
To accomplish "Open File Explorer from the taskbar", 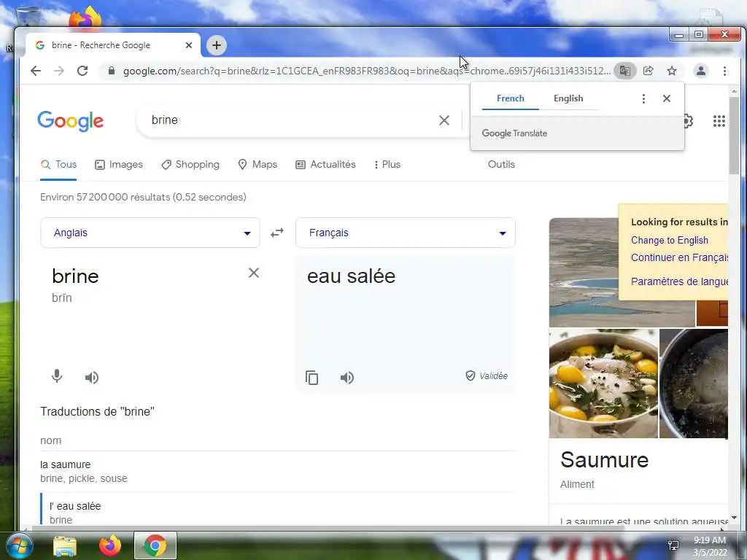I will 65,546.
